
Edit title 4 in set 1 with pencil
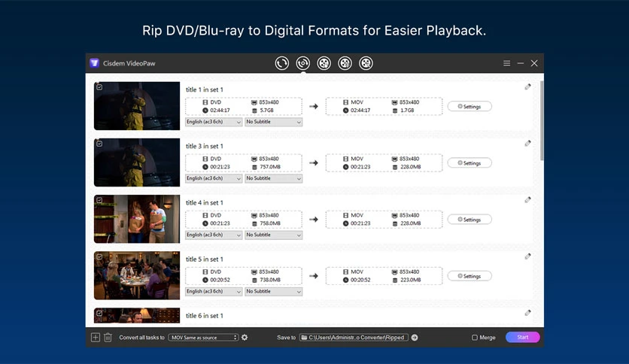click(527, 199)
